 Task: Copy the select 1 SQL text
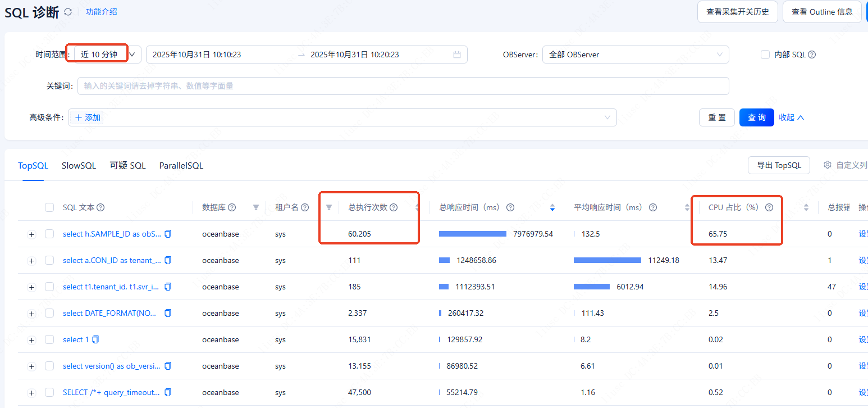tap(95, 339)
